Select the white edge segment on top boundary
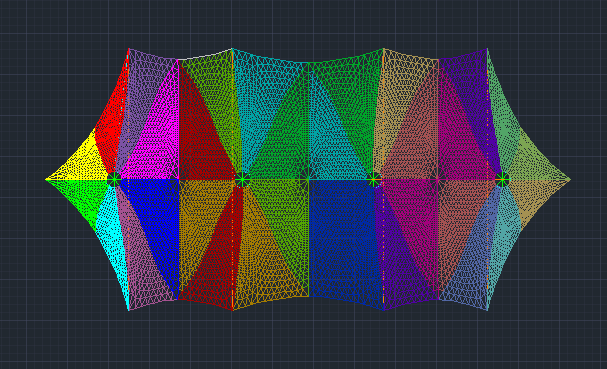The height and width of the screenshot is (369, 607). coord(205,55)
